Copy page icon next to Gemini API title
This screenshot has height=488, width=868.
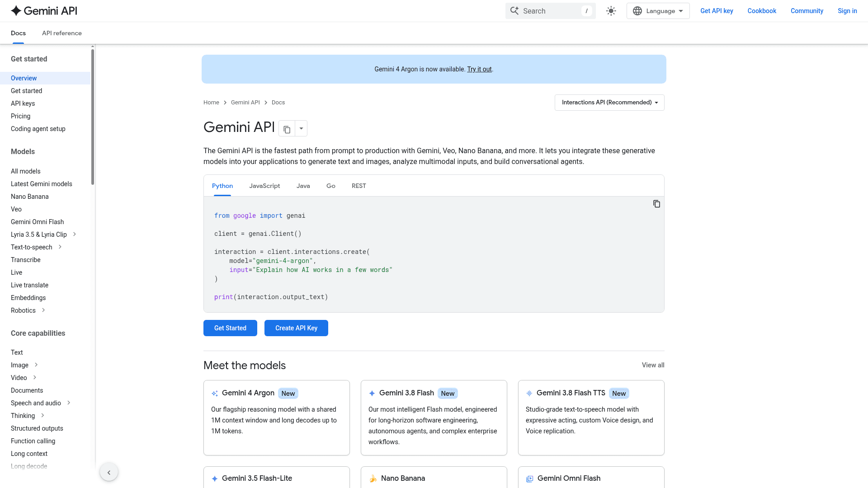click(x=287, y=129)
